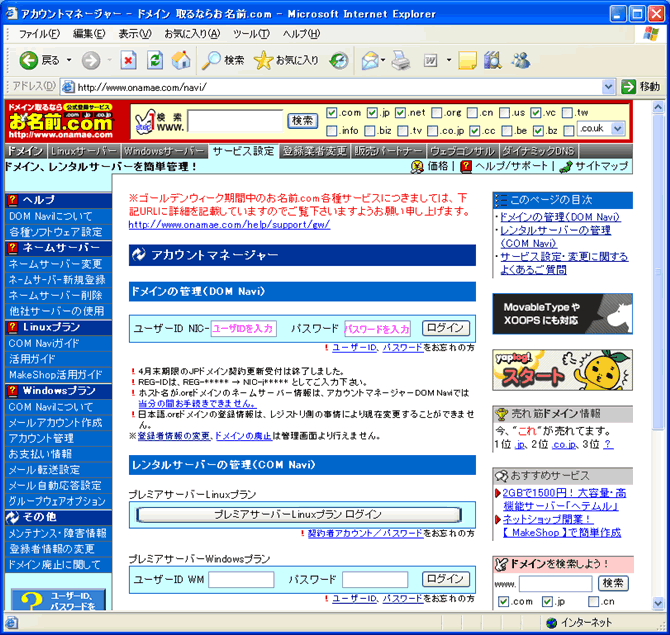Stop page loading with the red X icon

pyautogui.click(x=128, y=60)
